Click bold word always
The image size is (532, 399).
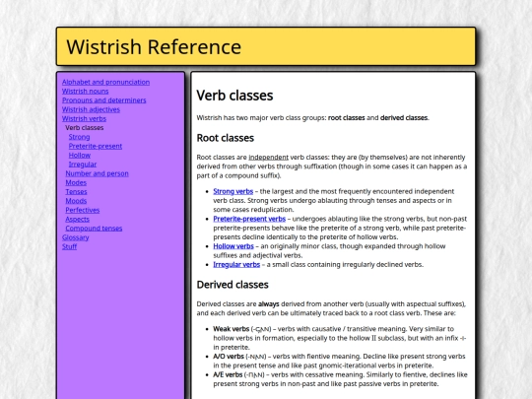(x=269, y=304)
